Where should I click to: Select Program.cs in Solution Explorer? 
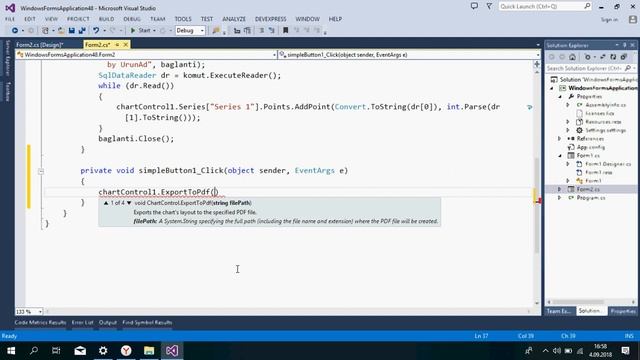point(591,198)
